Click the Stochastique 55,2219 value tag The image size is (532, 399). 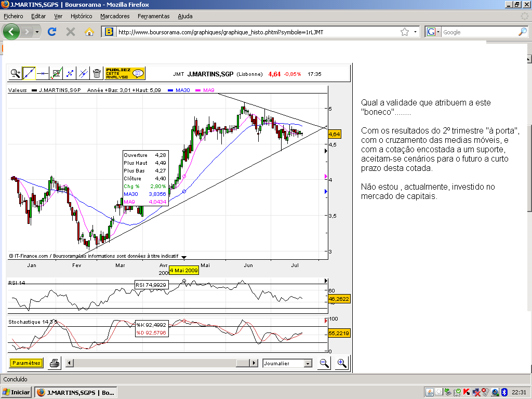(339, 333)
